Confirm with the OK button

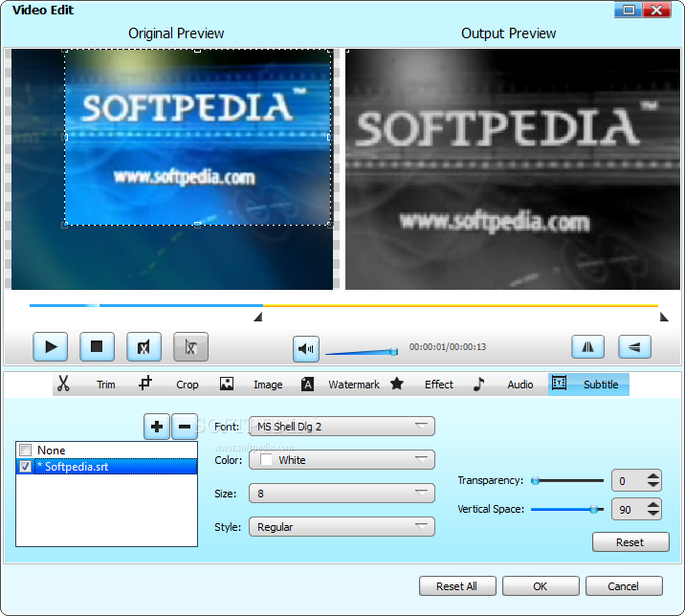(541, 586)
